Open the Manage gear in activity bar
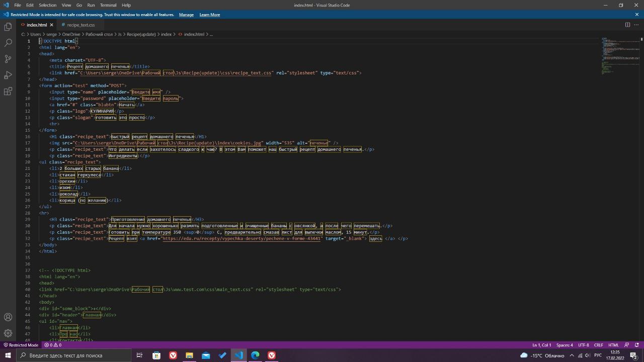Screen dimensions: 644x362 tap(8, 333)
